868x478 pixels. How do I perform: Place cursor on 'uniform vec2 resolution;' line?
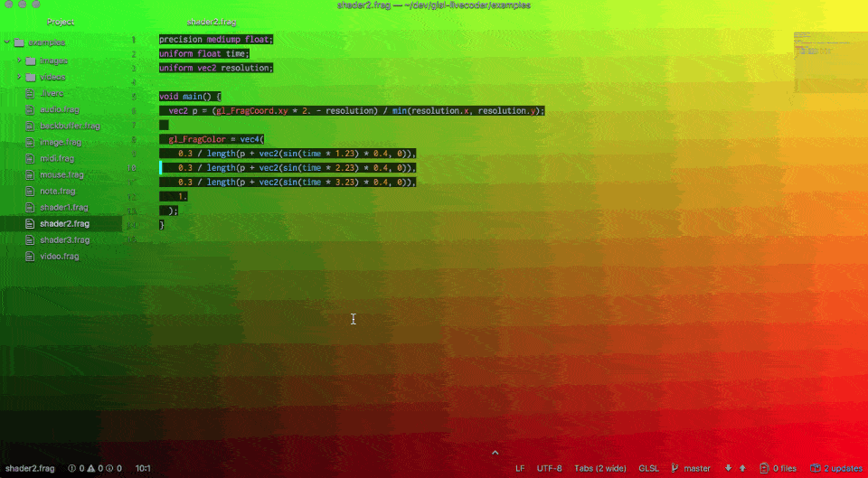coord(216,68)
